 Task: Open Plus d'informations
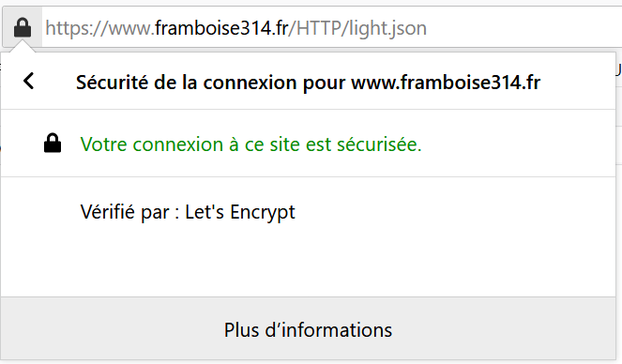pos(308,330)
